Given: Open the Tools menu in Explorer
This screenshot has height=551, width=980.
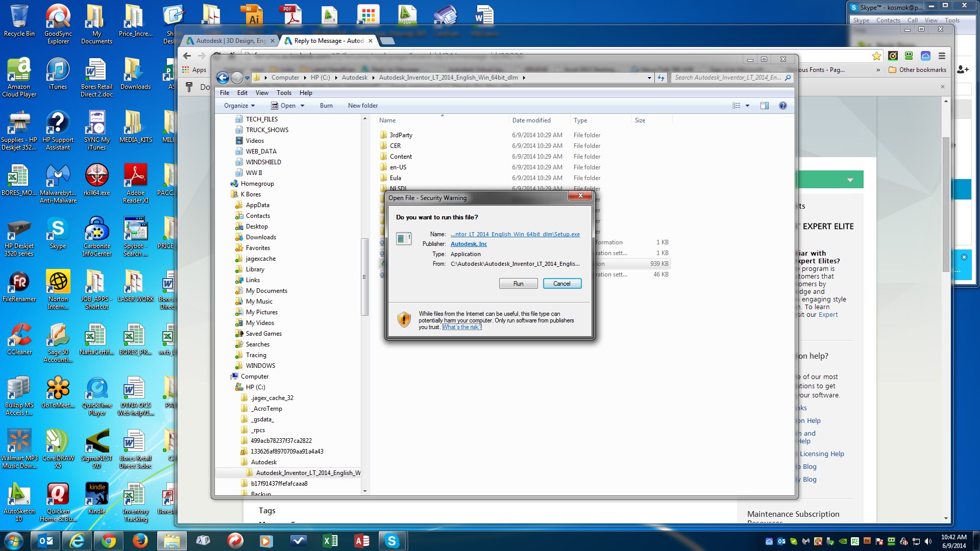Looking at the screenshot, I should (284, 93).
